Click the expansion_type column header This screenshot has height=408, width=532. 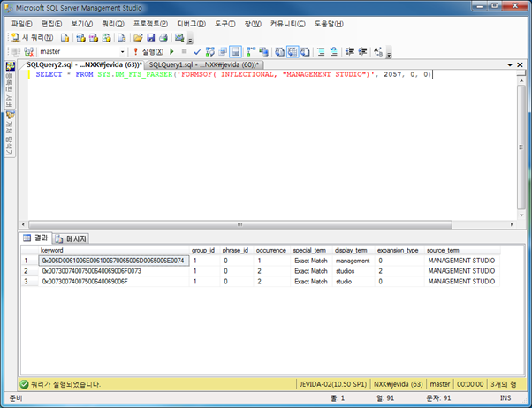399,250
